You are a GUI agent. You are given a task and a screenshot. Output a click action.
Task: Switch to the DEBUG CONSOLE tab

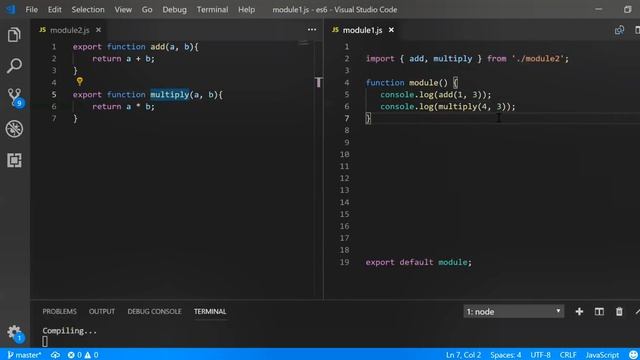coord(154,311)
